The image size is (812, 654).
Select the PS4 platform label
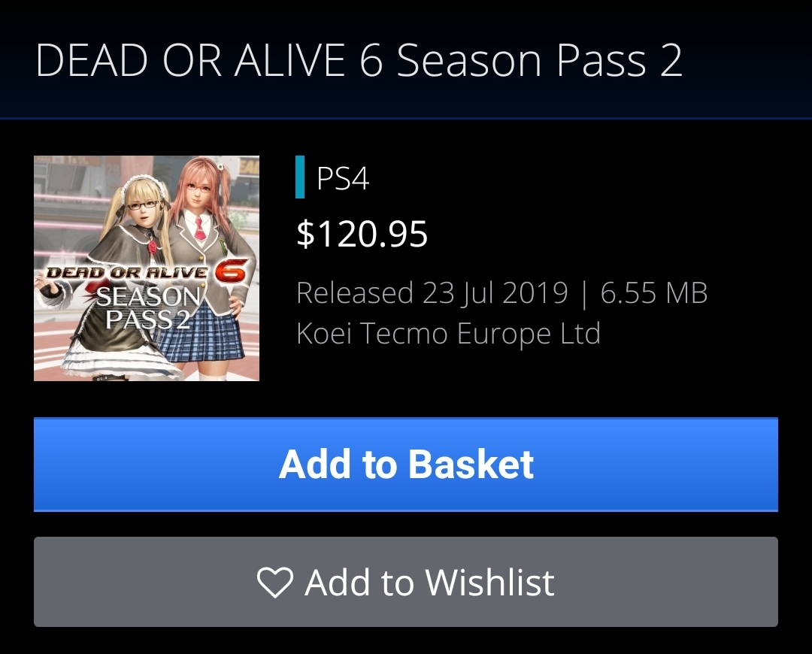tap(343, 178)
